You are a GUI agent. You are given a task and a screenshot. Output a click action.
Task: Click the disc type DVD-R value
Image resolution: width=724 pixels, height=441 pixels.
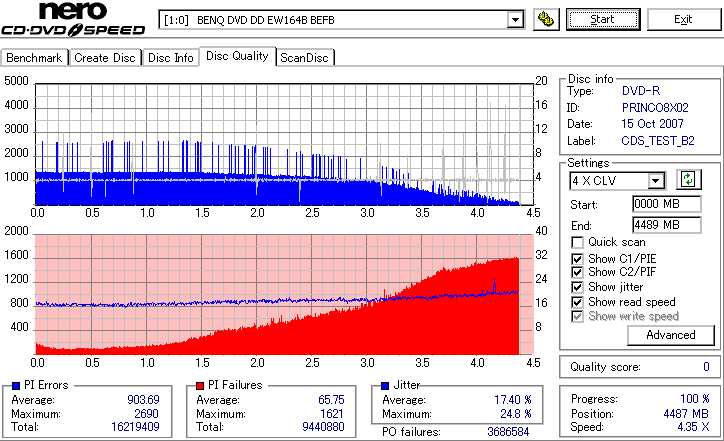click(641, 91)
